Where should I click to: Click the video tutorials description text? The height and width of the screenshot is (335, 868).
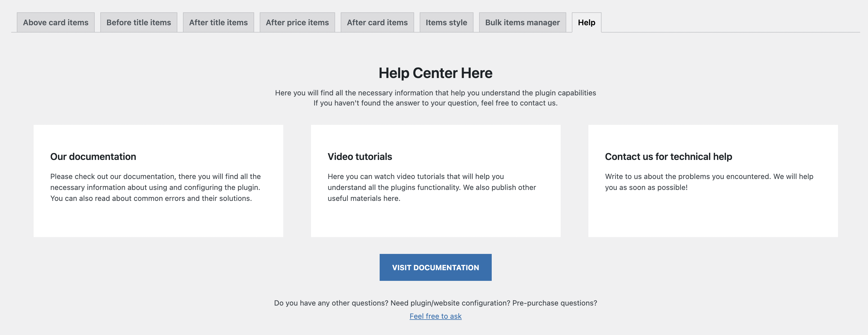432,187
